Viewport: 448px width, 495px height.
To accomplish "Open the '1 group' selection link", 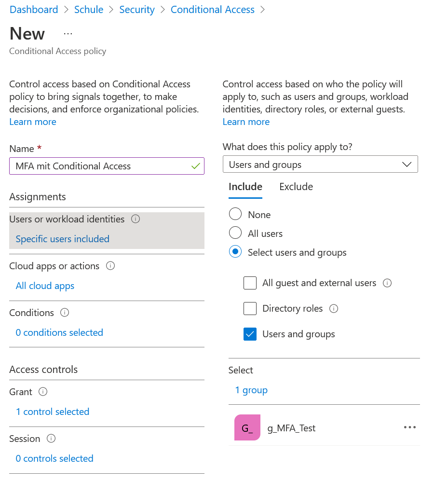I will (251, 390).
